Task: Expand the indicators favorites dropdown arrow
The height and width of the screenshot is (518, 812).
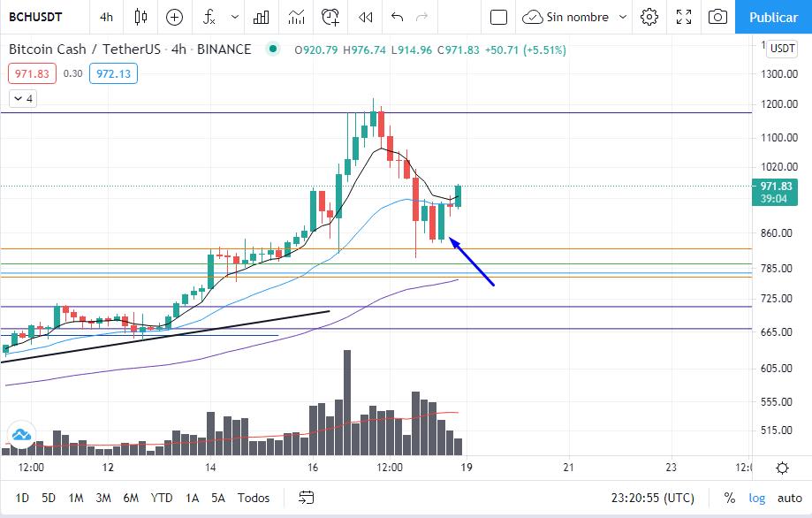Action: click(235, 17)
